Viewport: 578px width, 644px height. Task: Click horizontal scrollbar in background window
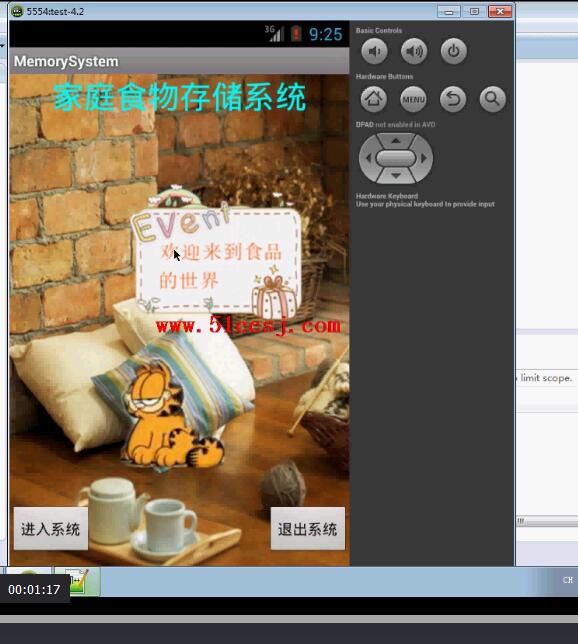coord(547,521)
